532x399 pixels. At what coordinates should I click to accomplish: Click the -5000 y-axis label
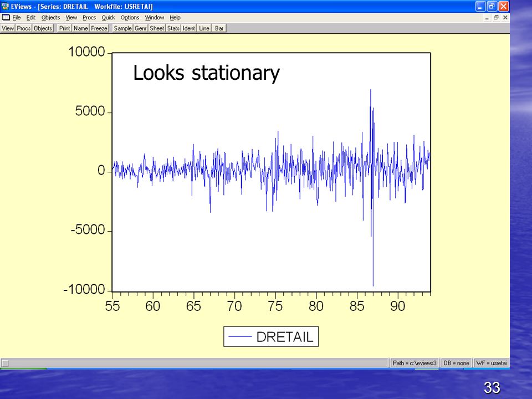point(88,230)
